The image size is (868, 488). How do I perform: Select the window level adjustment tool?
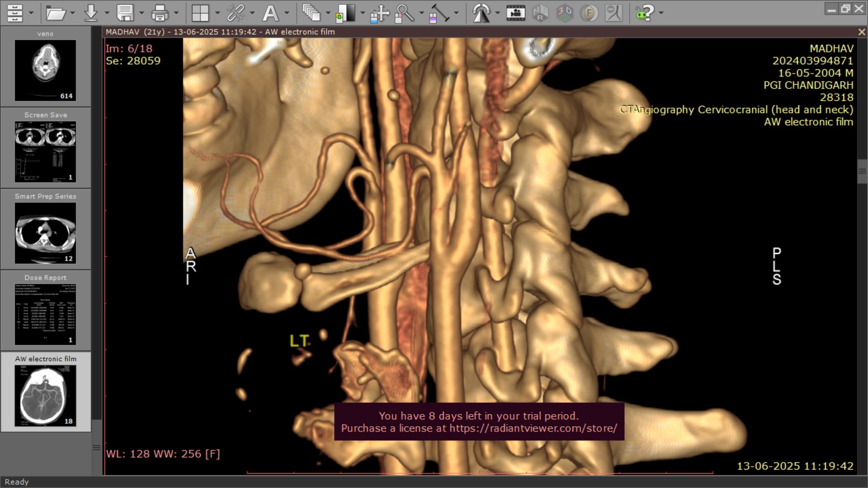coord(346,13)
